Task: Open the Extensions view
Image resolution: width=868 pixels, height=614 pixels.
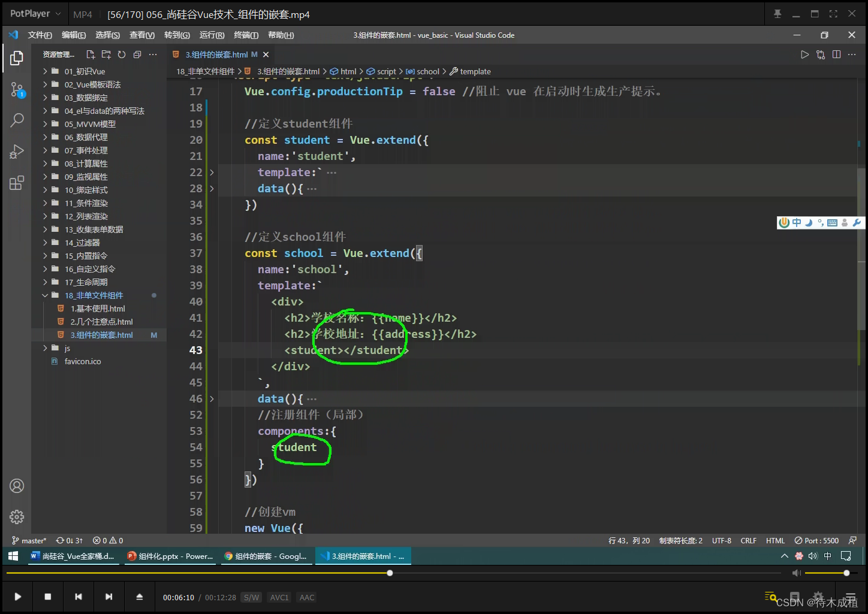Action: point(17,183)
